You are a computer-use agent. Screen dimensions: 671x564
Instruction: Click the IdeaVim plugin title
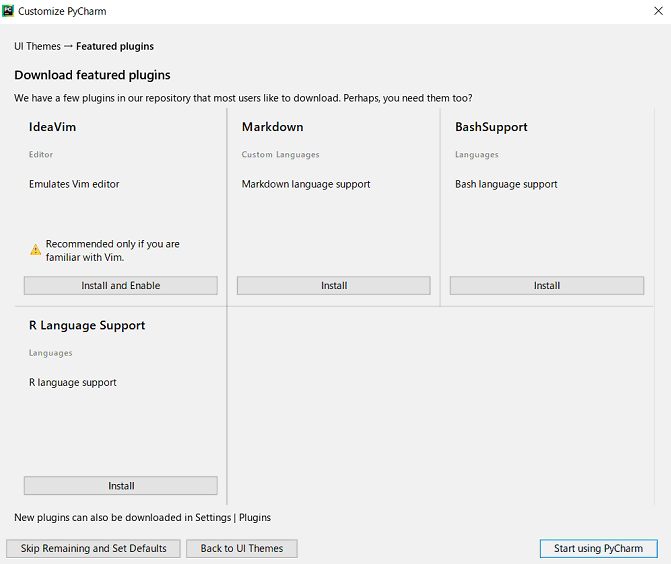(x=53, y=127)
